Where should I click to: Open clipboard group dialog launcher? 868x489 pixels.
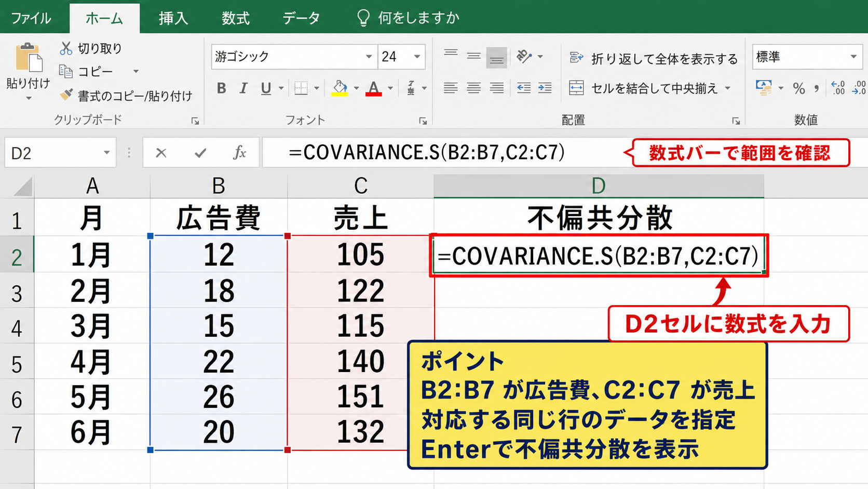coord(195,121)
